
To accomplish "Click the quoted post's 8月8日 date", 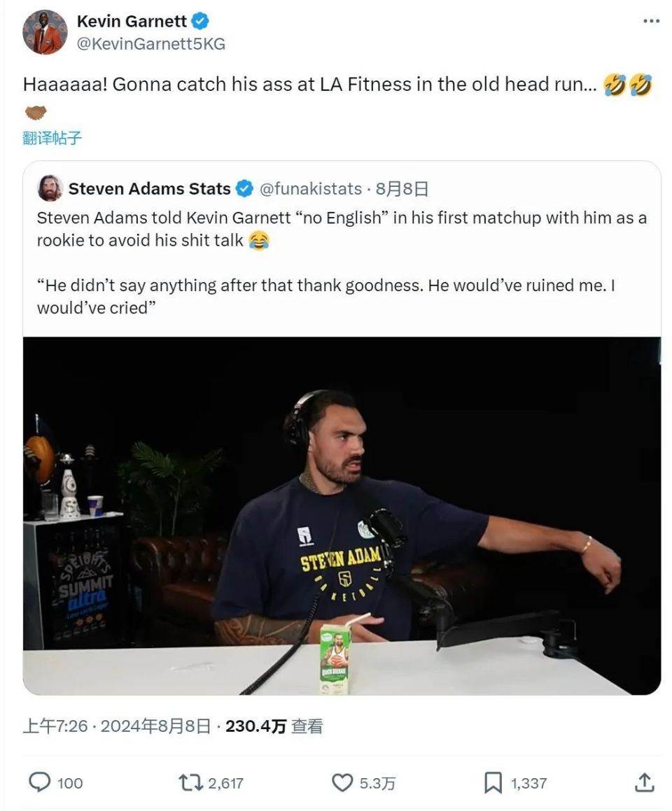I will 402,189.
